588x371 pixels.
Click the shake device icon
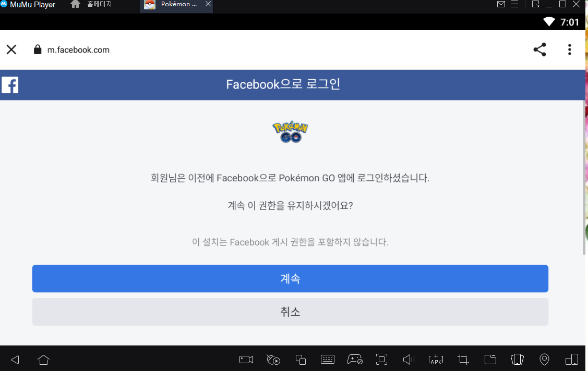(x=517, y=360)
